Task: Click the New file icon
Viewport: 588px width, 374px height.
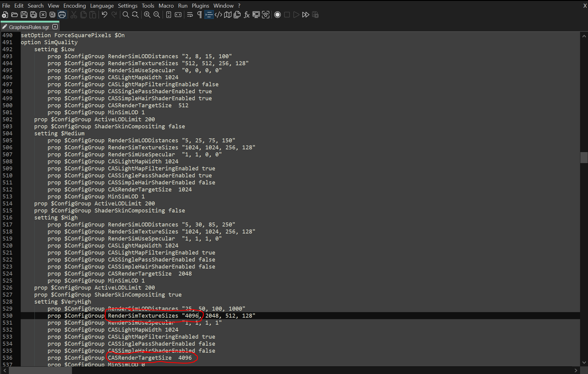Action: coord(5,15)
